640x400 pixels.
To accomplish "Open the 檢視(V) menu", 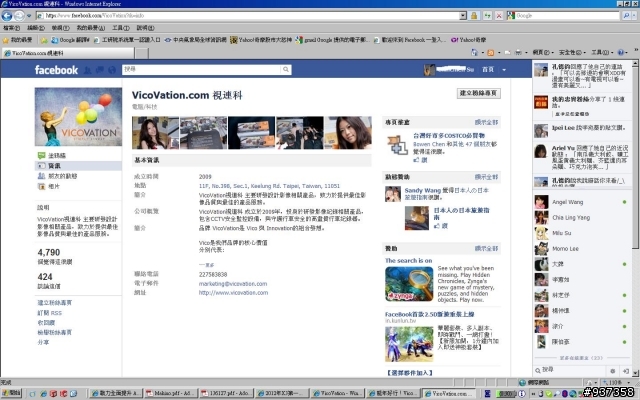I will pyautogui.click(x=60, y=28).
